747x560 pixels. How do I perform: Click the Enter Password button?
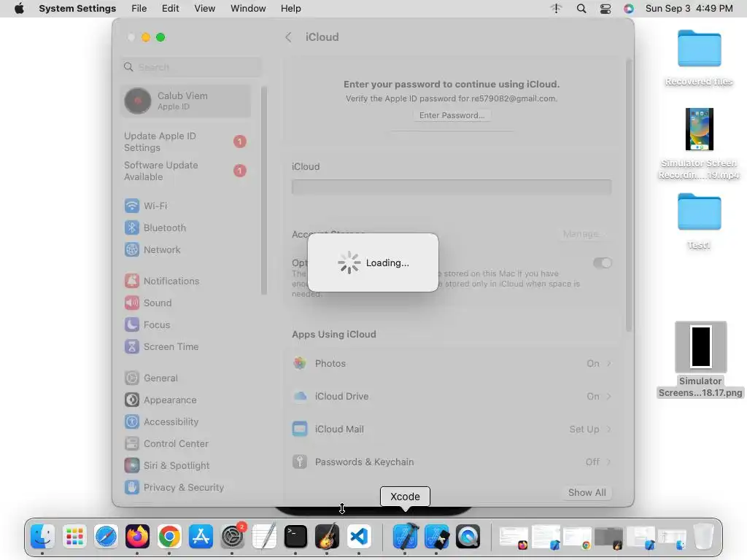coord(452,115)
